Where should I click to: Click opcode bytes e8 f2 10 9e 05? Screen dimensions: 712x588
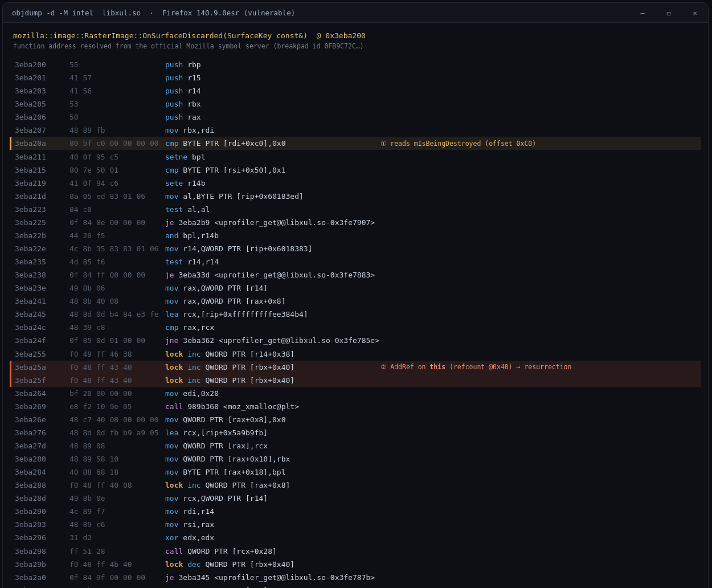101,406
